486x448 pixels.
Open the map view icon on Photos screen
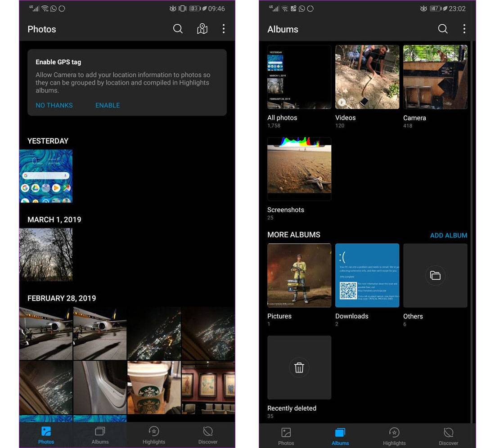pyautogui.click(x=202, y=29)
